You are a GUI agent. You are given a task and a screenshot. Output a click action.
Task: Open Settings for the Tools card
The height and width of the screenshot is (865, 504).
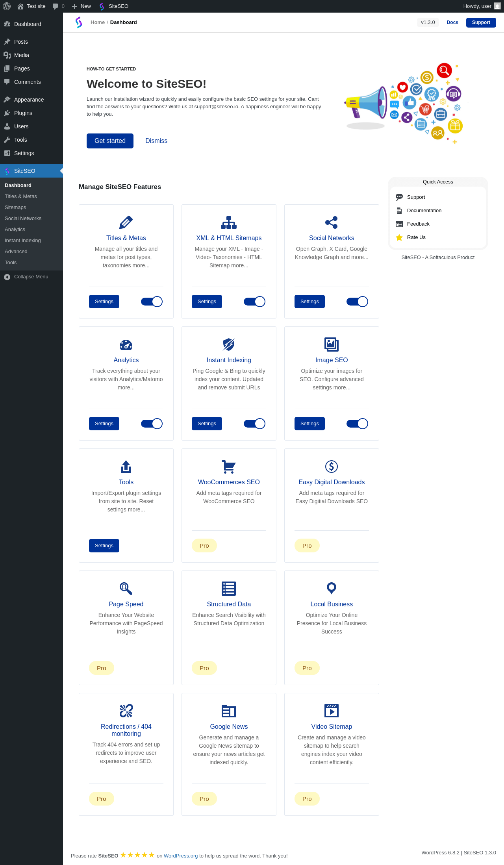click(x=104, y=546)
